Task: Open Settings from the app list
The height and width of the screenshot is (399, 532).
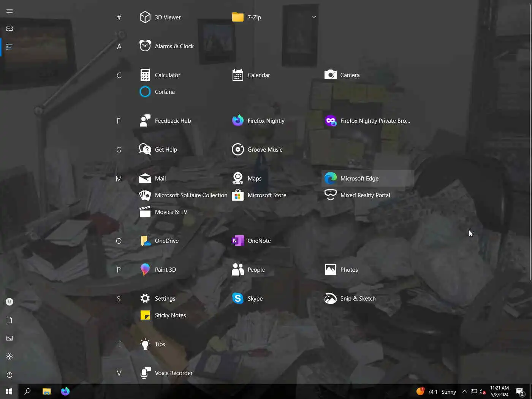Action: 182,298
